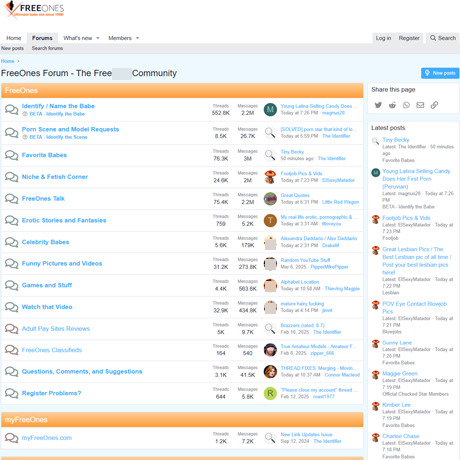Open Questions, Comments, and Suggestions forum
460x460 pixels.
pos(82,371)
